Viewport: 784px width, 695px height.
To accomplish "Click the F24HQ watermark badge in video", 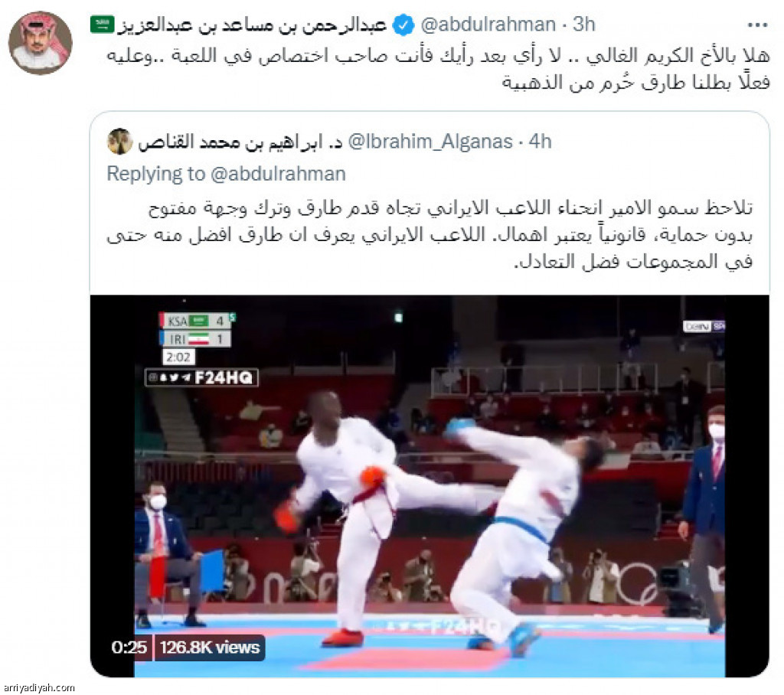I will (x=201, y=377).
